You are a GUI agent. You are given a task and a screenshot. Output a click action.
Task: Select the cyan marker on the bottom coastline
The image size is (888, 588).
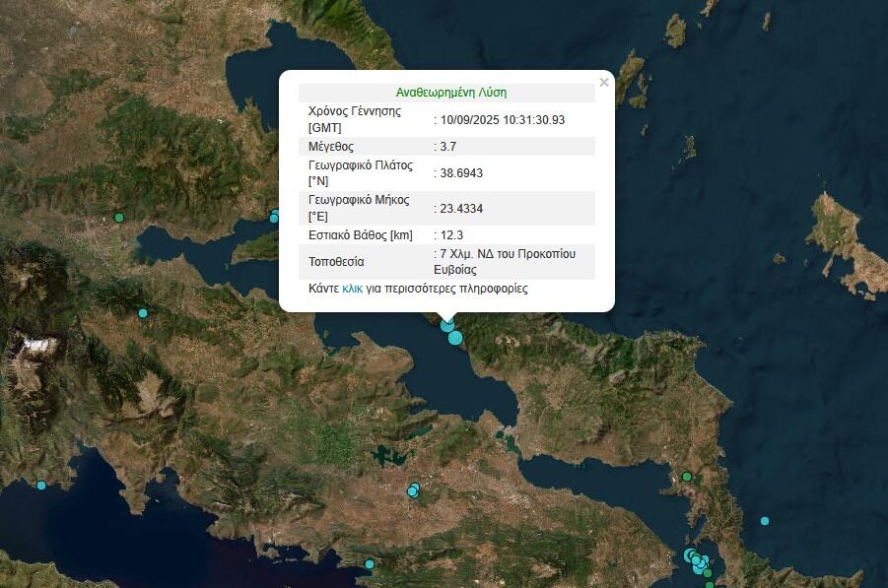[x=370, y=564]
